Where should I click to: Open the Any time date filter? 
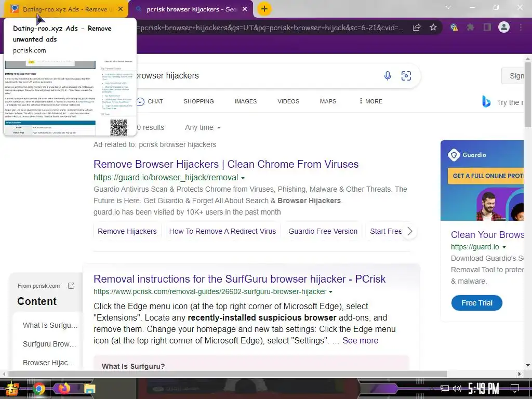[x=203, y=128]
